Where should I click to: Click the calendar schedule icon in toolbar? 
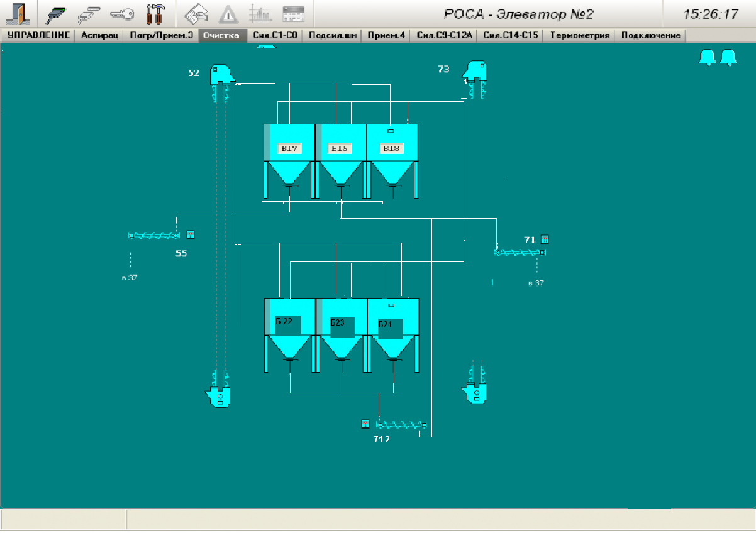point(293,14)
